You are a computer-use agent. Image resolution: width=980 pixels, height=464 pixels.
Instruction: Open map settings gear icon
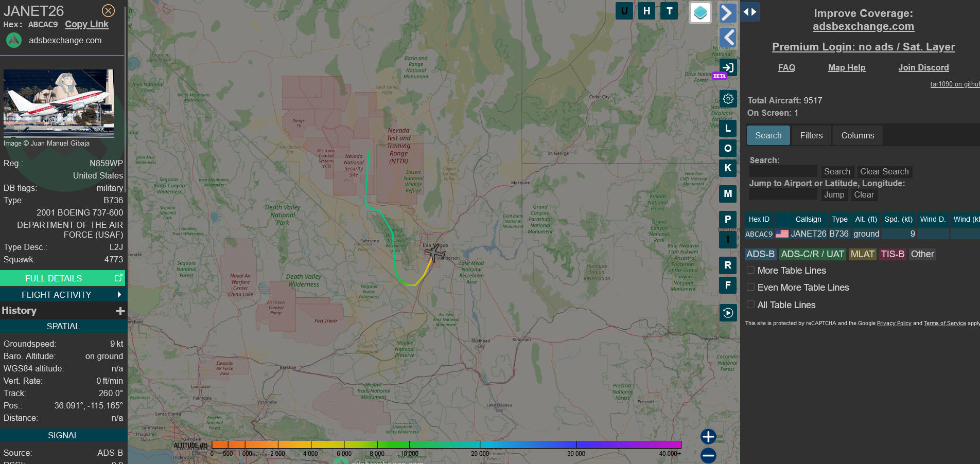[x=728, y=99]
